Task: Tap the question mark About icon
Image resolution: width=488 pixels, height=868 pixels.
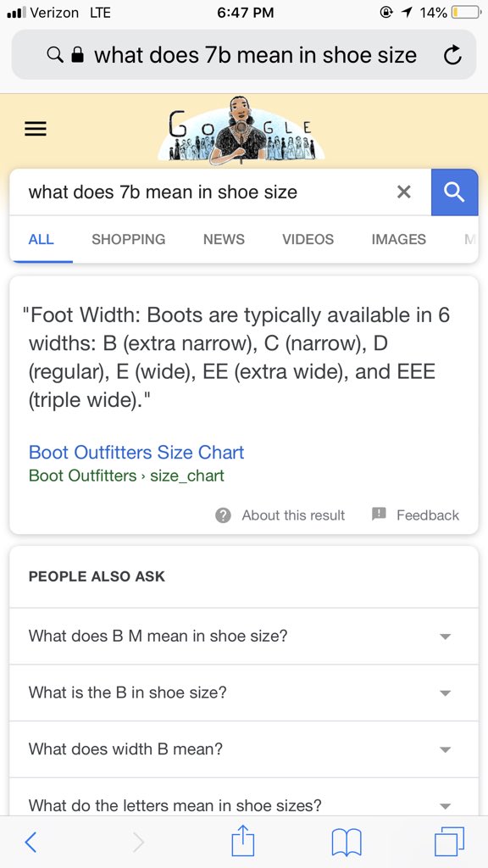Action: coord(223,515)
